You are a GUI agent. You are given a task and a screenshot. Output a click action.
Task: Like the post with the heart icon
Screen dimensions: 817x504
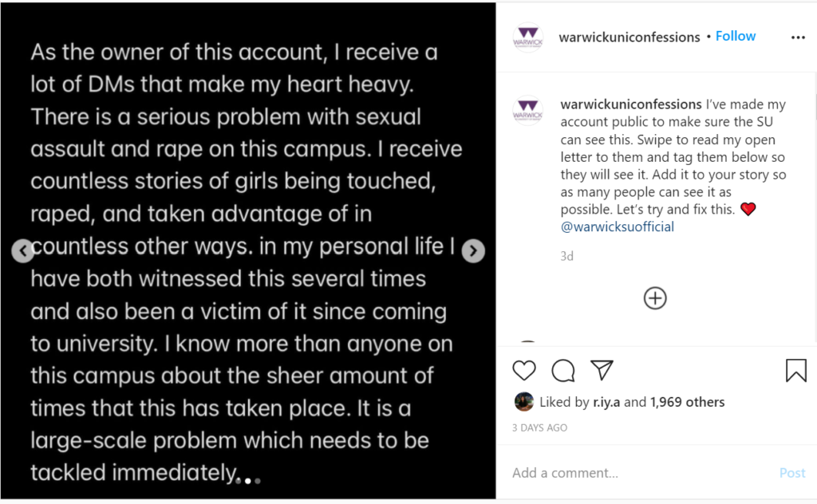click(x=523, y=370)
